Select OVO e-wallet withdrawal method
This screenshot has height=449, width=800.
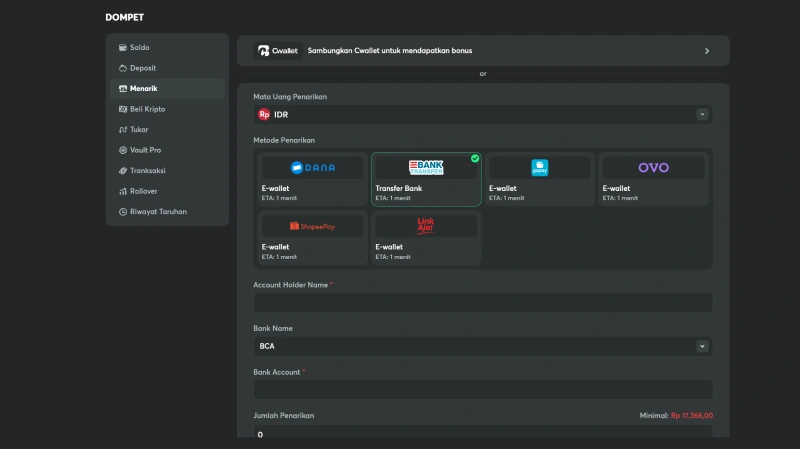[653, 179]
